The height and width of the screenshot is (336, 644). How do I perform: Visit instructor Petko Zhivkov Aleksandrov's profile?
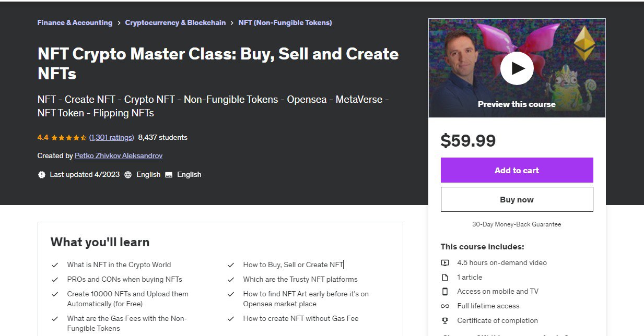pos(118,155)
